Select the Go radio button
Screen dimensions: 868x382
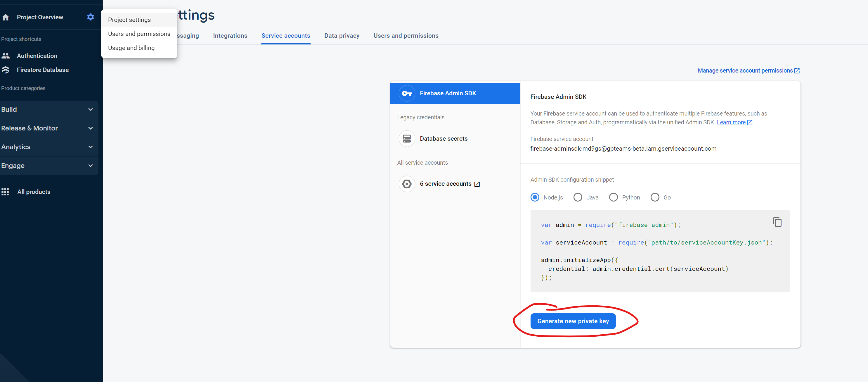tap(655, 197)
